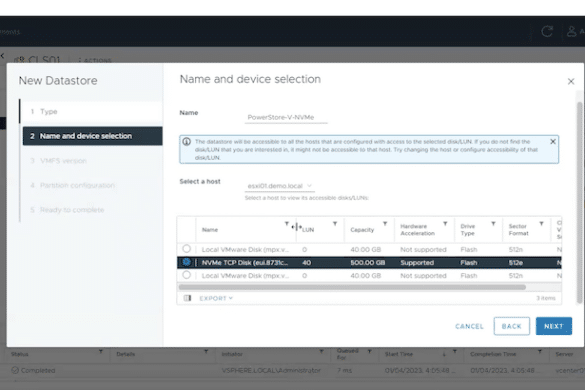
Task: Sort by the Capacity column header
Action: click(x=362, y=230)
